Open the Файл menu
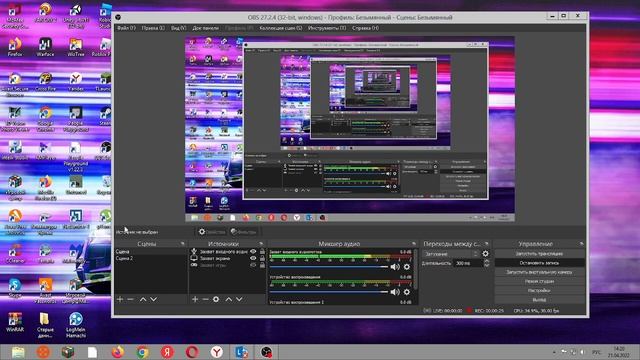The width and height of the screenshot is (640, 360). pyautogui.click(x=126, y=28)
